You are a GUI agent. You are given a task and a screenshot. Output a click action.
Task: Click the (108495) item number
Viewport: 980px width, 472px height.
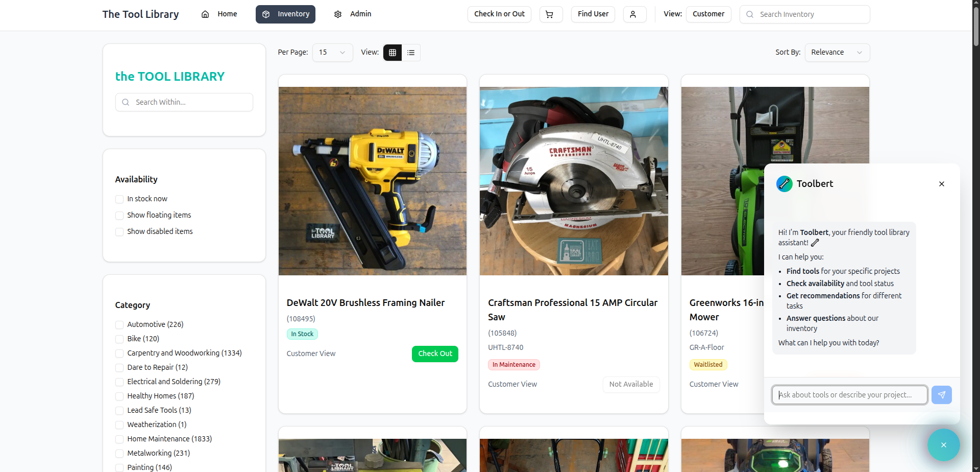301,319
